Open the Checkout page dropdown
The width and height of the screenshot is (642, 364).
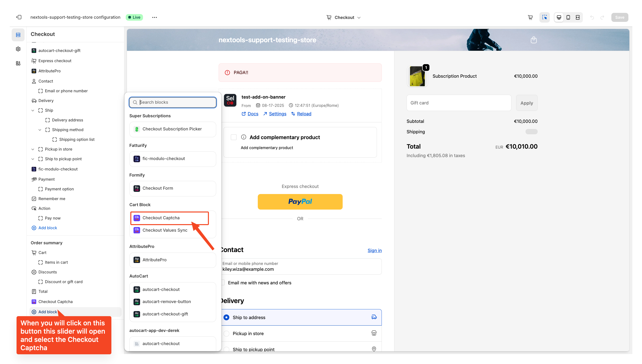343,17
